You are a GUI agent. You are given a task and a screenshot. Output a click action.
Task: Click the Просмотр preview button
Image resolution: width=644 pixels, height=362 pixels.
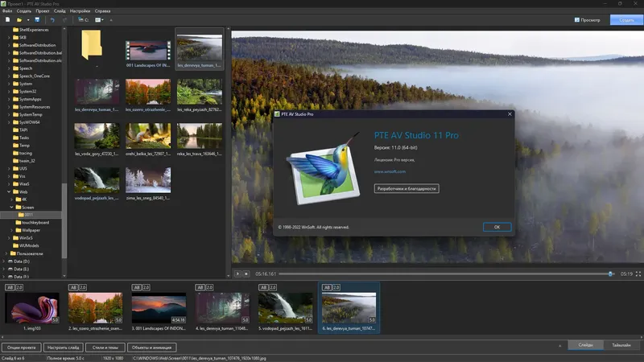(x=587, y=19)
